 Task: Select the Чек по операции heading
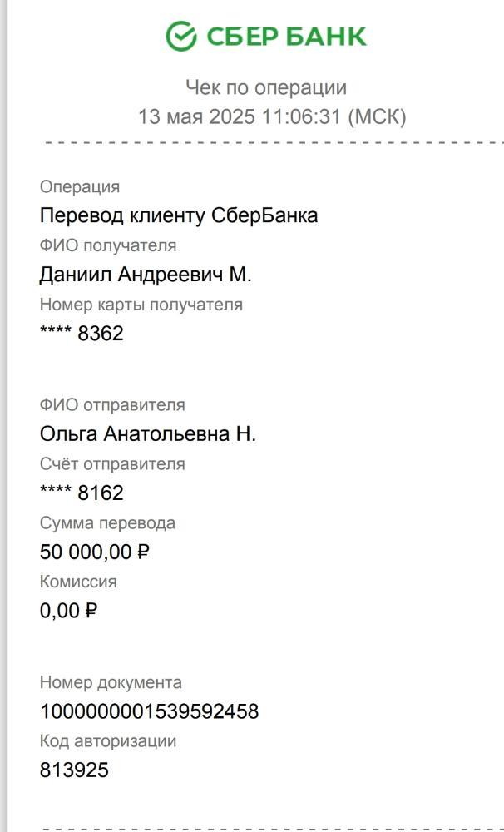point(266,87)
